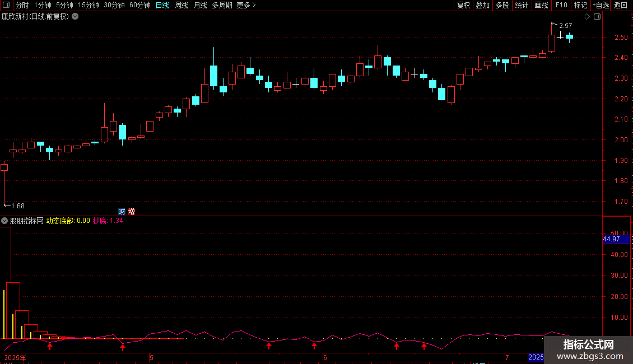Select the 30分钟 period
This screenshot has width=633, height=364.
pyautogui.click(x=114, y=5)
